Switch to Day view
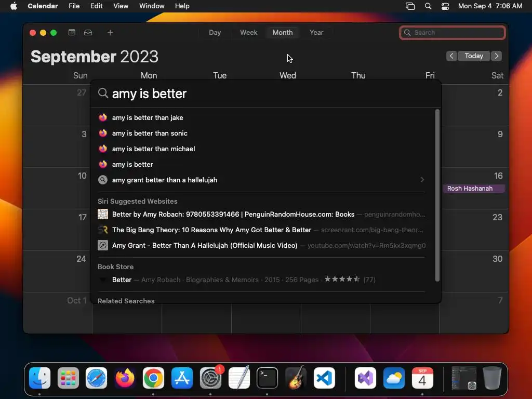 tap(215, 32)
